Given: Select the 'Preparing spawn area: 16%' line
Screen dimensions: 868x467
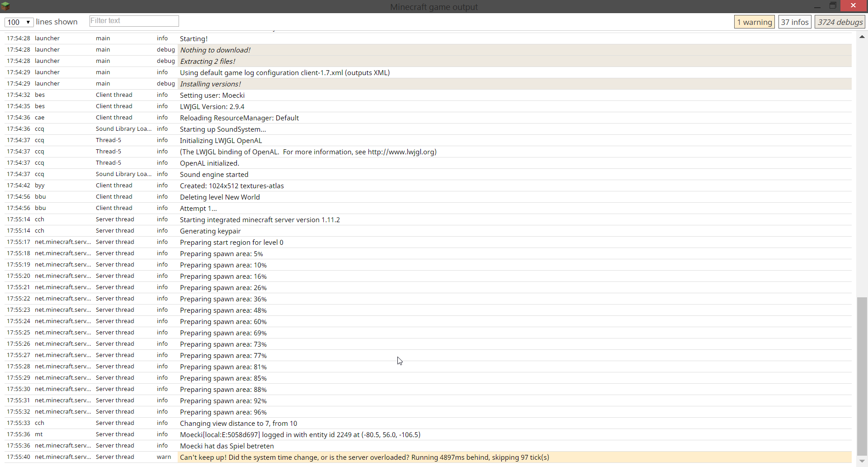Looking at the screenshot, I should [x=428, y=276].
